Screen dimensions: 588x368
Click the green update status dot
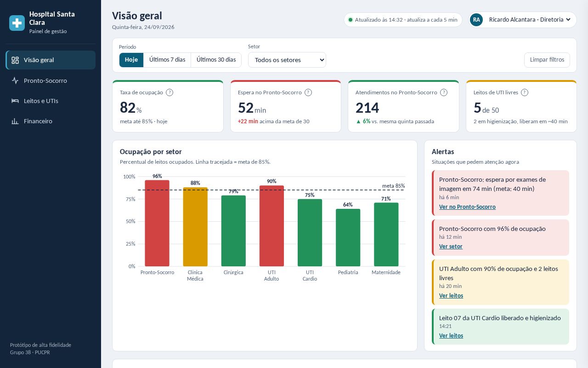(351, 20)
